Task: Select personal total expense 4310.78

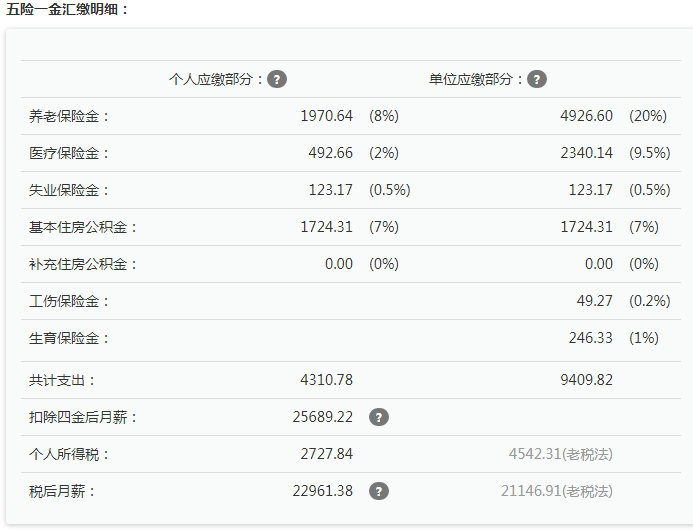Action: pos(326,380)
